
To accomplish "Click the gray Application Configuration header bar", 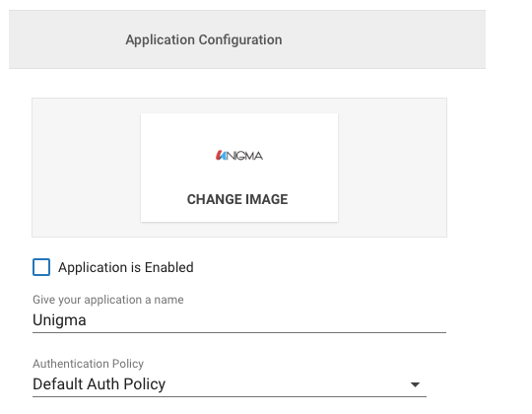I will (247, 39).
